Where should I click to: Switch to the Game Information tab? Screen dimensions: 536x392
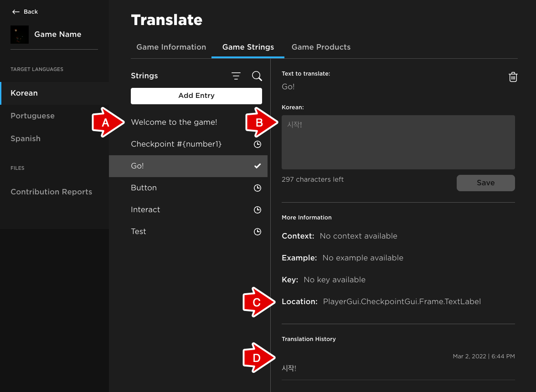(x=171, y=47)
